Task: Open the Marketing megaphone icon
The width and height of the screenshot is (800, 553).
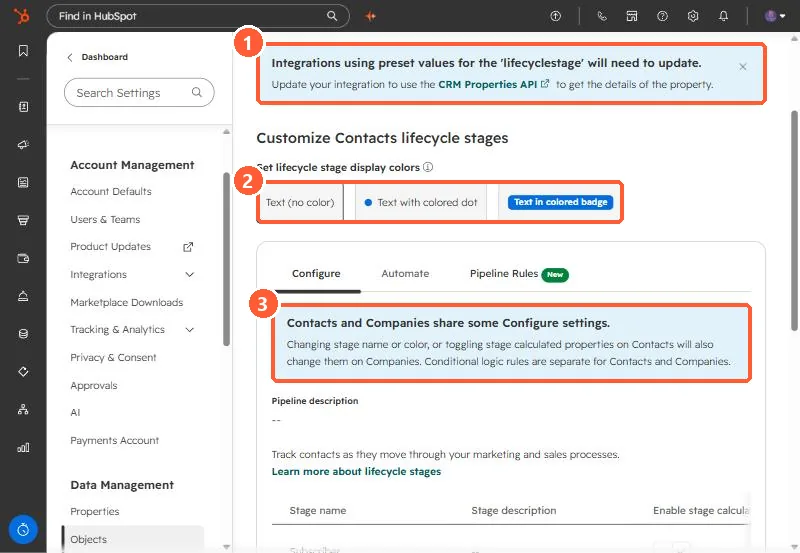Action: (23, 144)
